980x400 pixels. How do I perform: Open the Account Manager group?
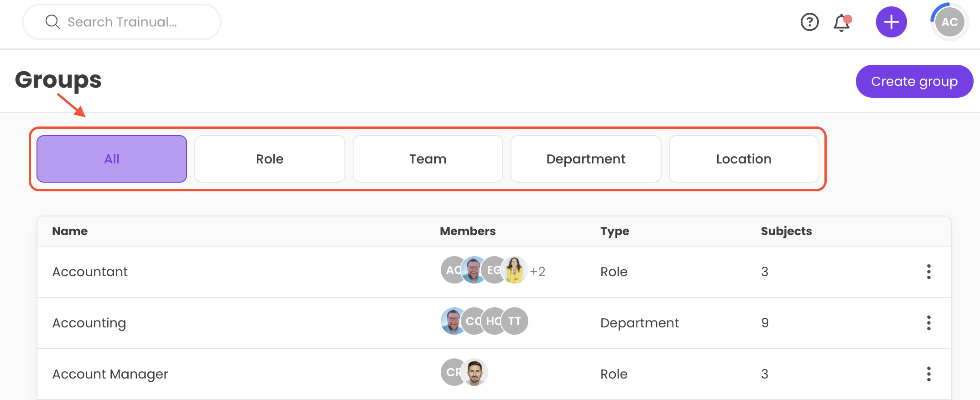(110, 374)
